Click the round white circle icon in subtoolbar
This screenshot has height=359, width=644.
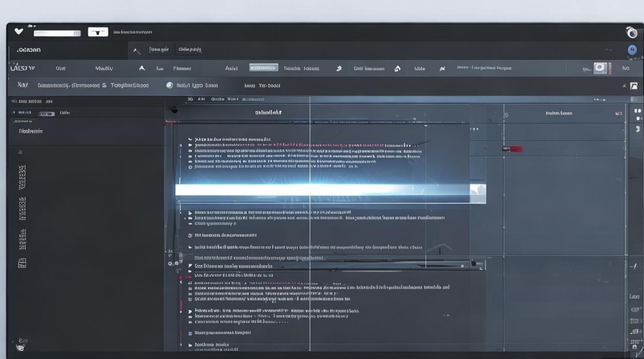coord(169,85)
